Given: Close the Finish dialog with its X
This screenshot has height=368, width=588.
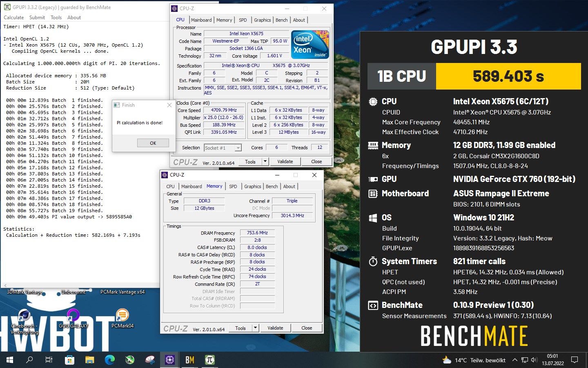Looking at the screenshot, I should point(169,105).
